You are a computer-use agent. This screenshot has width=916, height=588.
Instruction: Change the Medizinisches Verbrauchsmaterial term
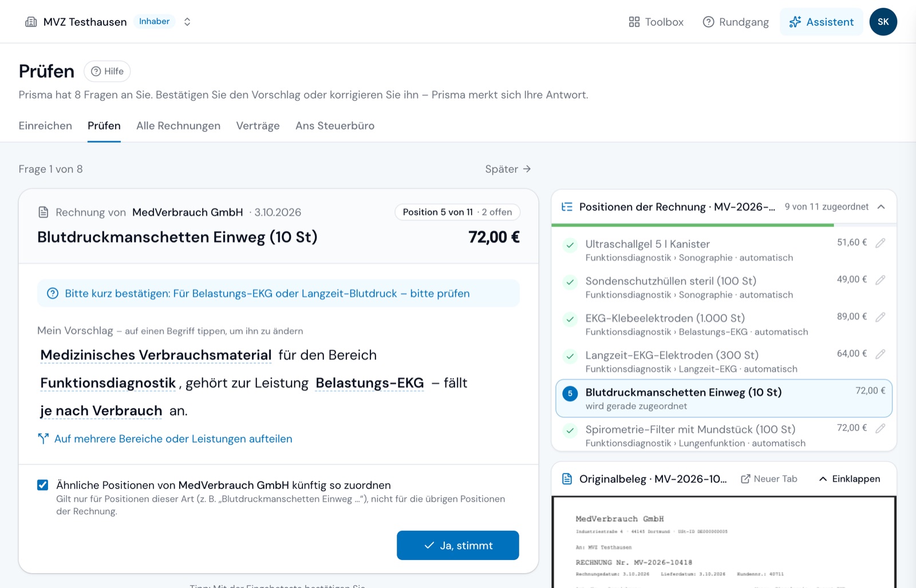pos(156,355)
